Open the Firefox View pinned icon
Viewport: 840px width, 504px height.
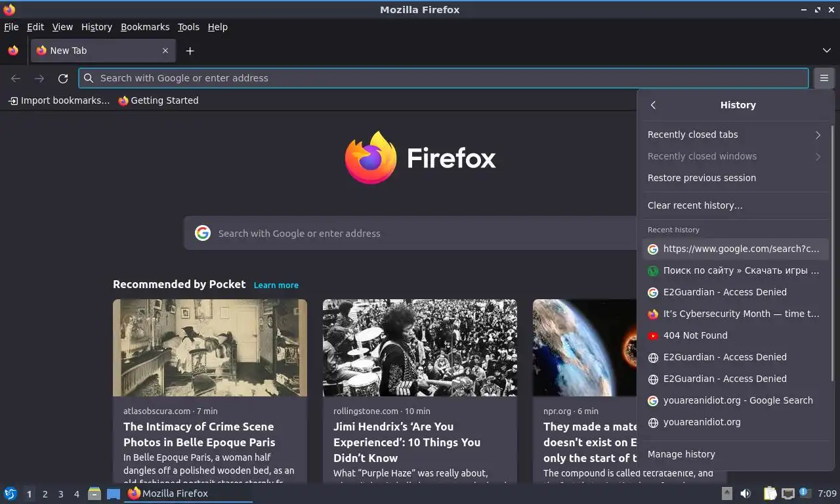pos(13,51)
